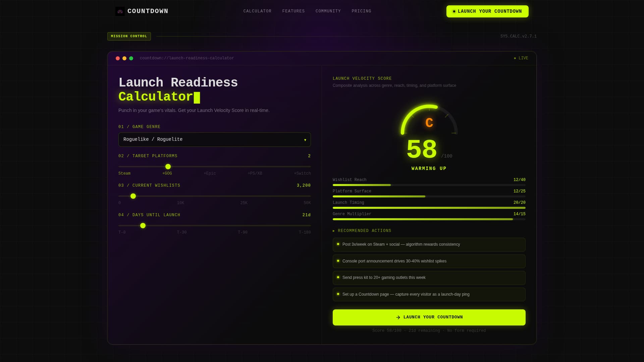
Task: Click the Launch Velocity Score heading
Action: (362, 78)
